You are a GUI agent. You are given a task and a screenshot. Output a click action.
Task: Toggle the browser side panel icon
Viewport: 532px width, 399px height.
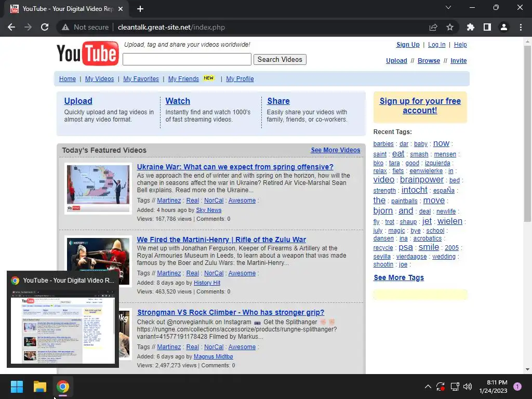click(487, 27)
